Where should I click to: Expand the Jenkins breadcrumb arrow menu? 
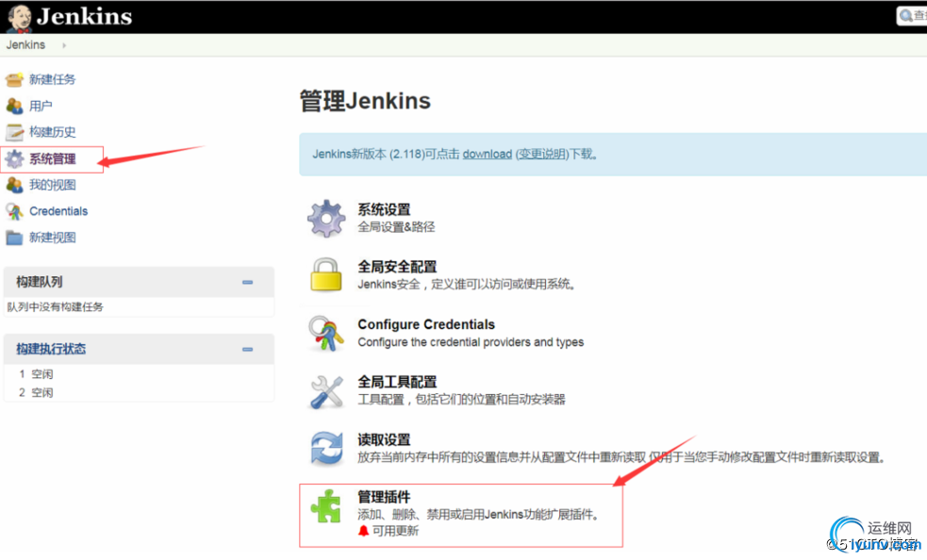coord(64,45)
